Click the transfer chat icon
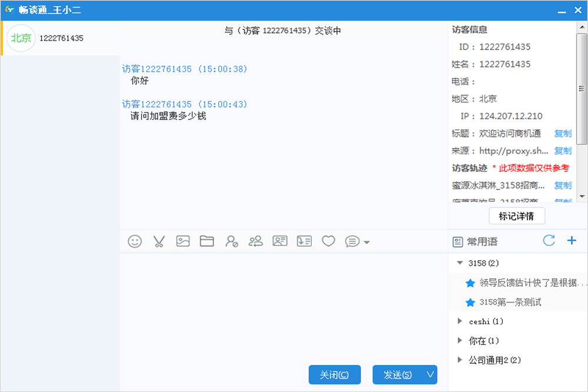This screenshot has width=588, height=392. click(255, 241)
